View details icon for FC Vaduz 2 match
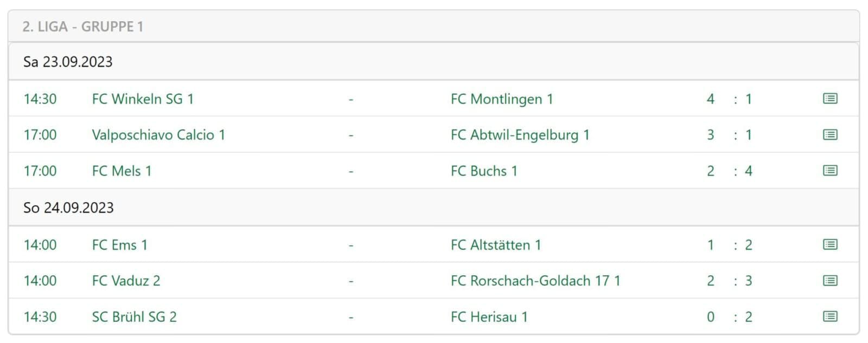868x343 pixels. coord(829,281)
